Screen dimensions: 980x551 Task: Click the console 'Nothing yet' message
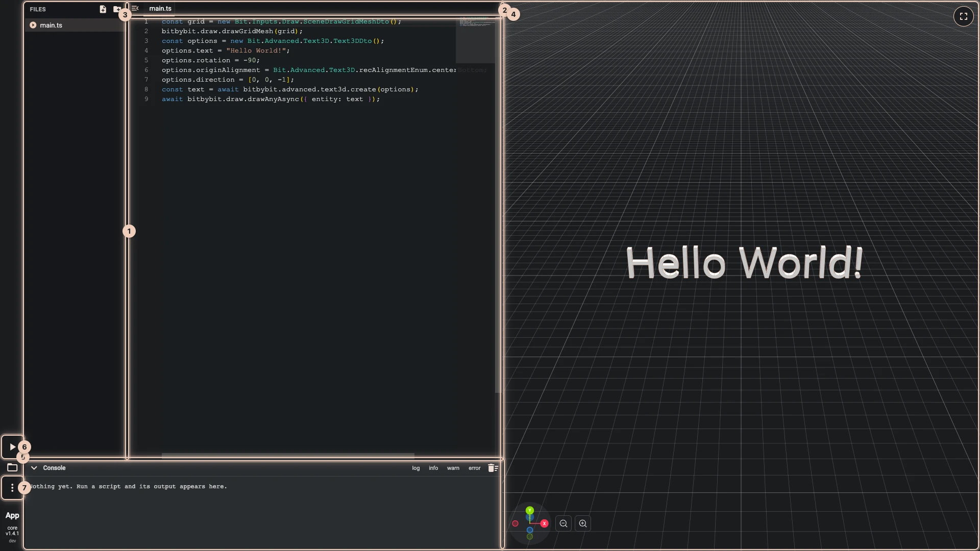[x=128, y=486]
